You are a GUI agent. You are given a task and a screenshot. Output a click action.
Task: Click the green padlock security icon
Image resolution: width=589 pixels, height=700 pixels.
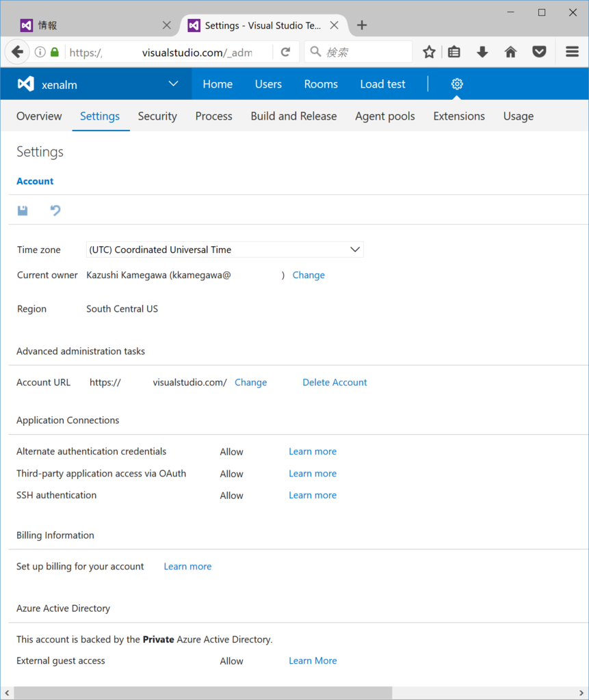coord(55,52)
